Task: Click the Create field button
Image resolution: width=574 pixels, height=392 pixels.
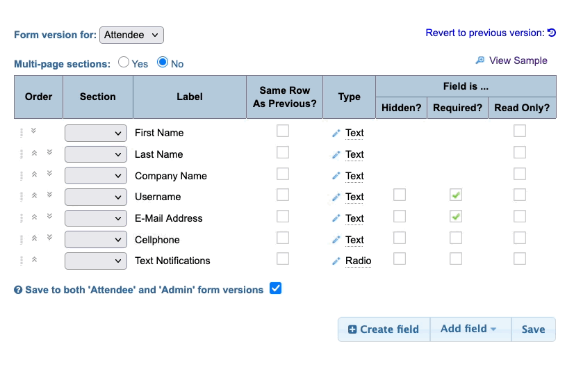Action: tap(384, 329)
